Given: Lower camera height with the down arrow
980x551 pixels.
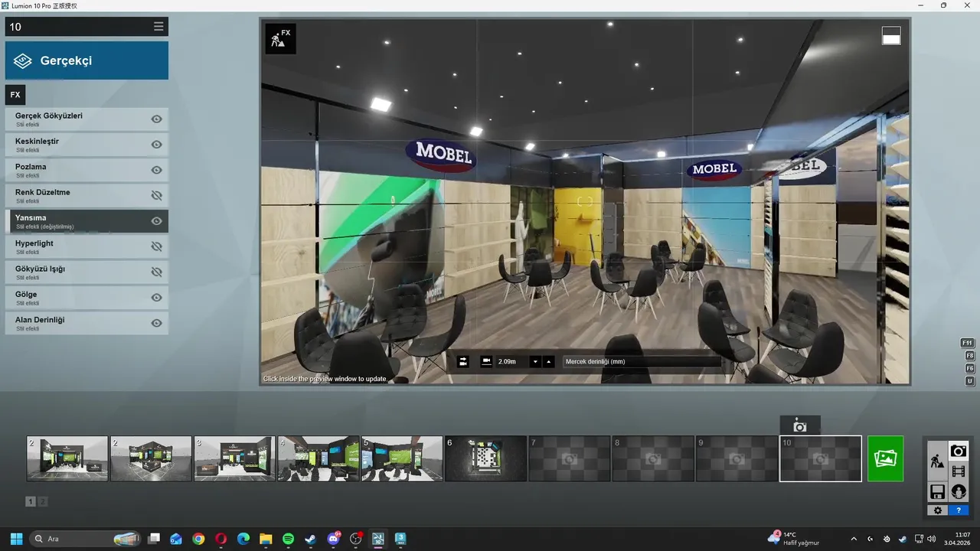Looking at the screenshot, I should click(536, 361).
